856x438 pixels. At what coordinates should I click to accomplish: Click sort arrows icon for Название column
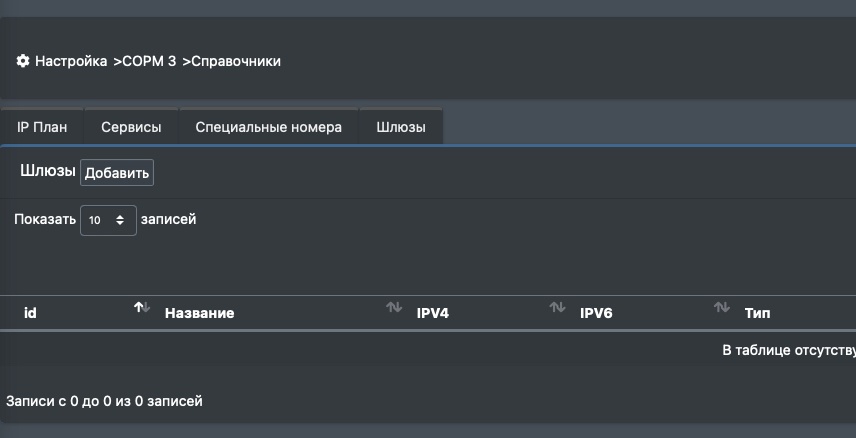coord(394,307)
